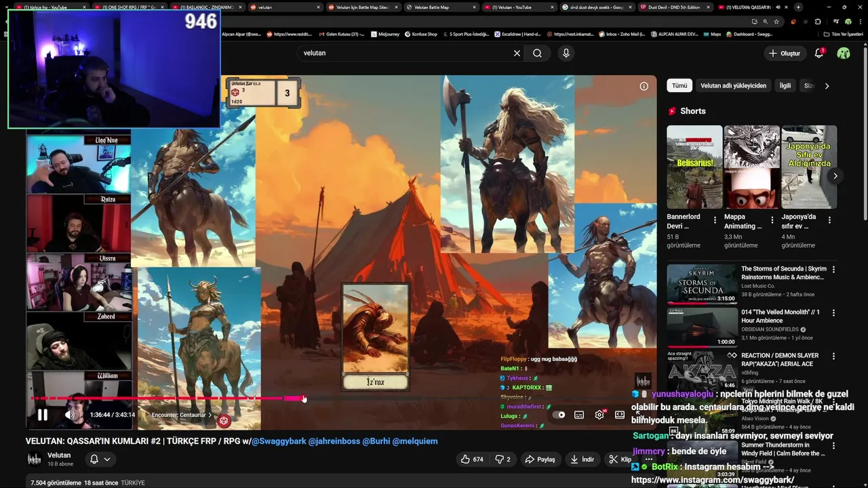This screenshot has height=488, width=868.
Task: Select the 'Velutan adlı yükleyiciden' chip
Action: point(733,86)
